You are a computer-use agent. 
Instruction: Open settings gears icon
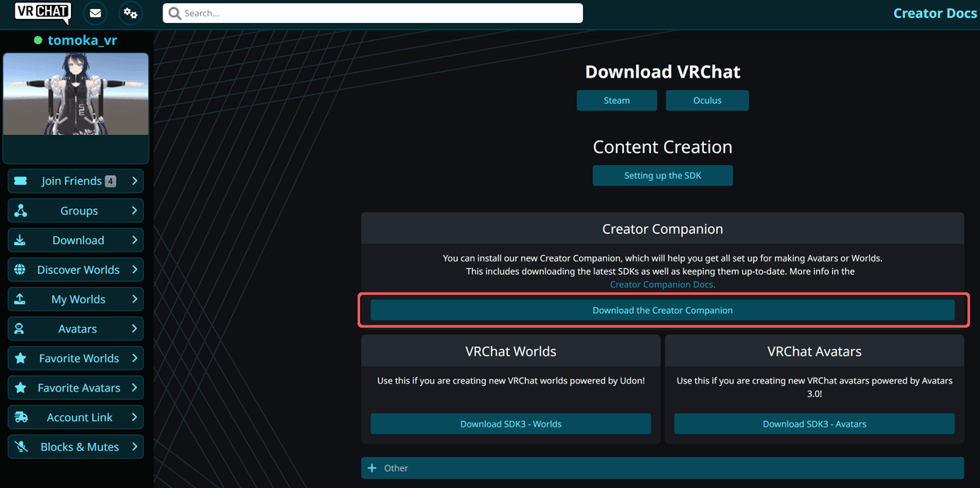(130, 13)
